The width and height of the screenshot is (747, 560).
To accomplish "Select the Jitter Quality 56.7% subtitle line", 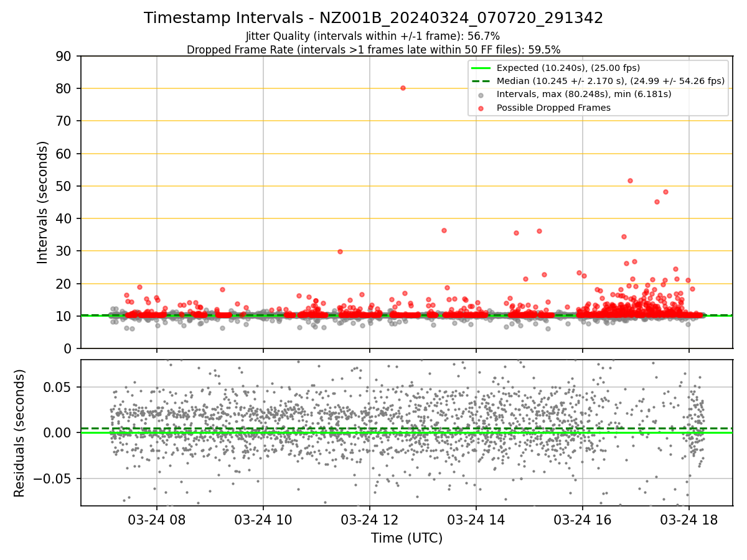I will pyautogui.click(x=373, y=36).
